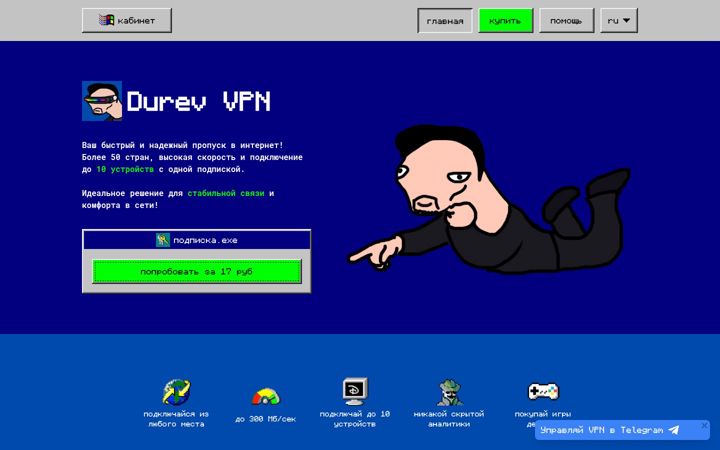Click the Durev VPN title

(199, 101)
